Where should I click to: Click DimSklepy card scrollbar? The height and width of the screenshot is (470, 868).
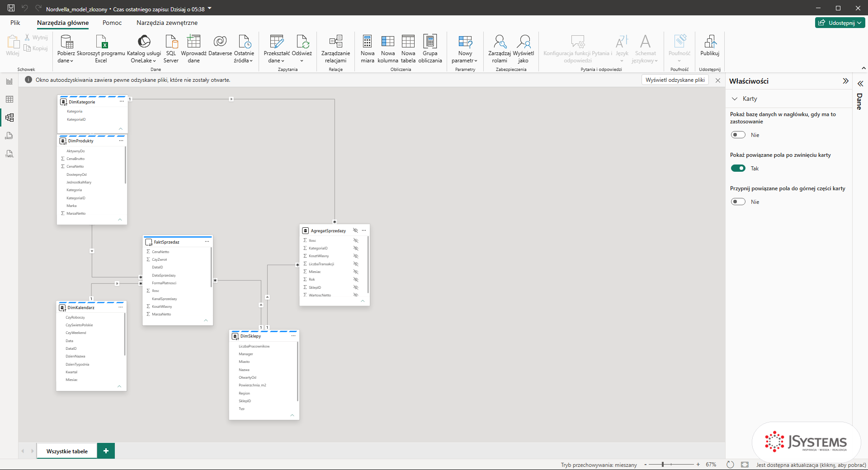tap(297, 371)
